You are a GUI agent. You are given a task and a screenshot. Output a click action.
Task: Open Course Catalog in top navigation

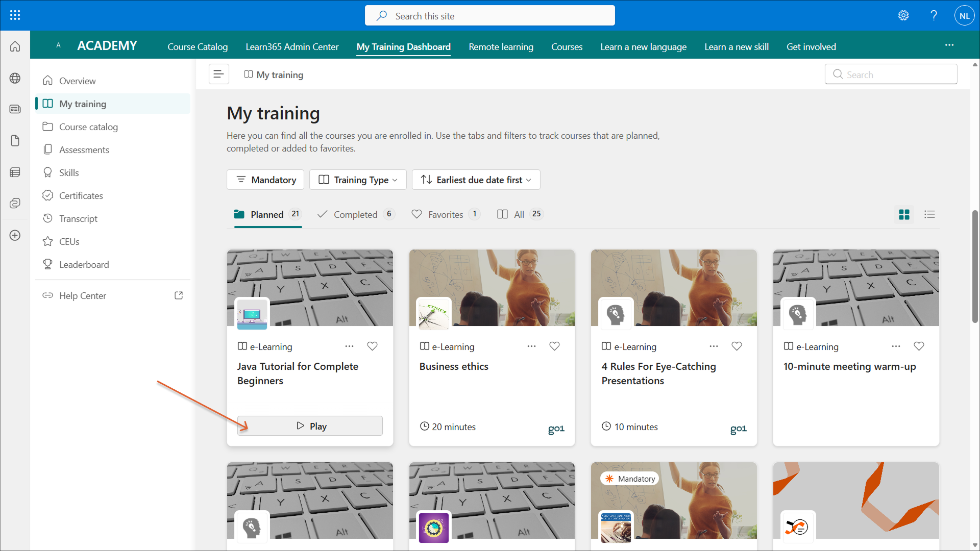coord(198,46)
